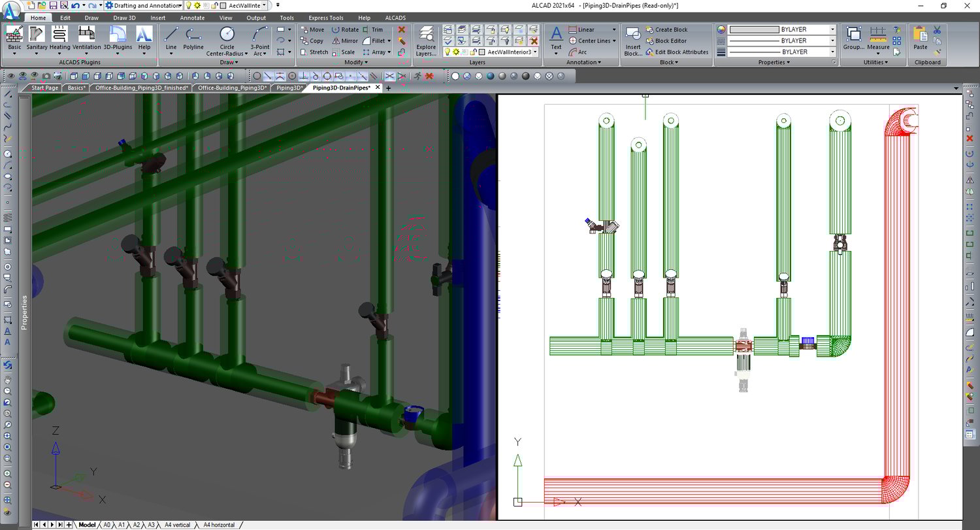Toggle the layer lock padlock icon

(x=472, y=52)
